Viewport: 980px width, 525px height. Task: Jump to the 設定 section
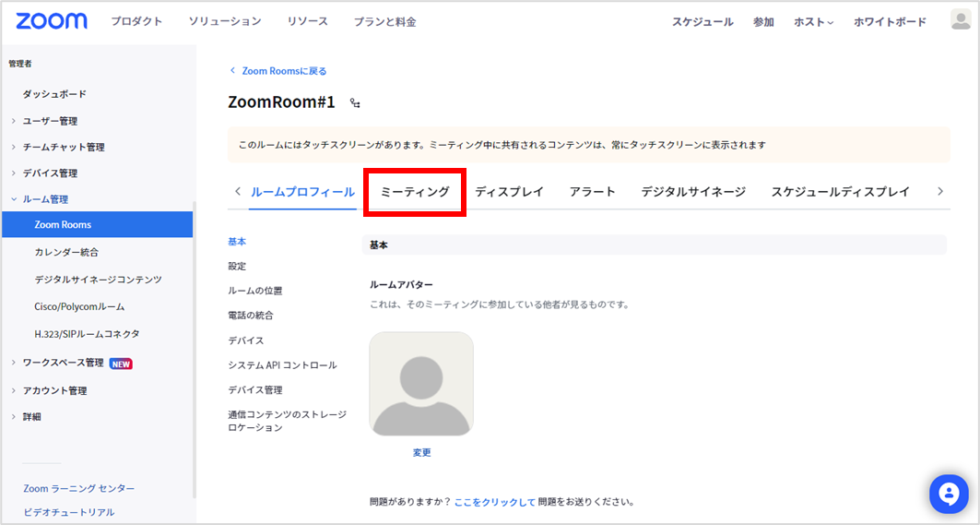point(237,266)
